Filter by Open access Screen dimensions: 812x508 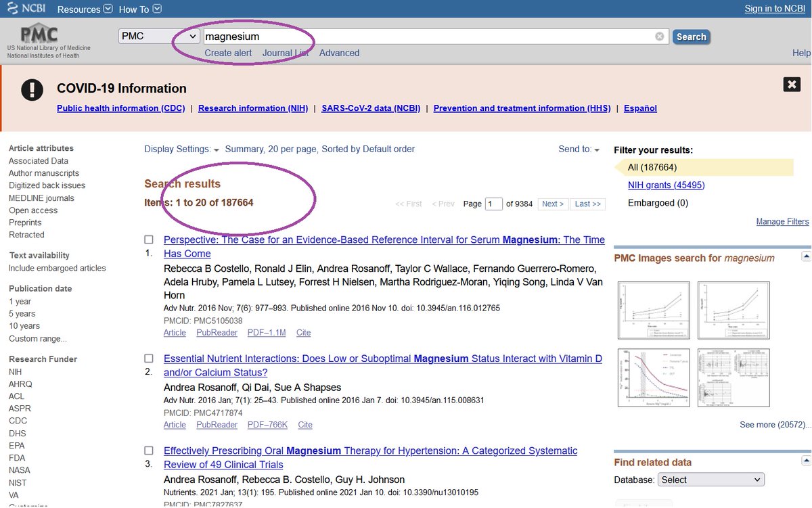point(33,210)
